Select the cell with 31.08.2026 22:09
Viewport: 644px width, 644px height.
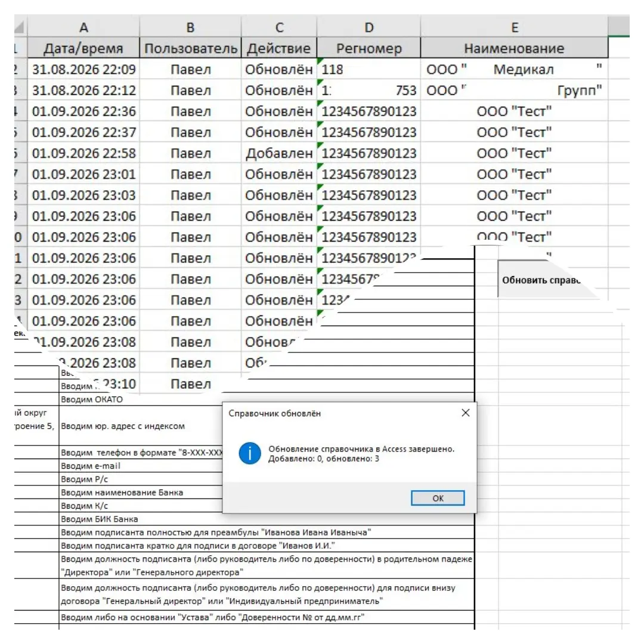(x=84, y=69)
